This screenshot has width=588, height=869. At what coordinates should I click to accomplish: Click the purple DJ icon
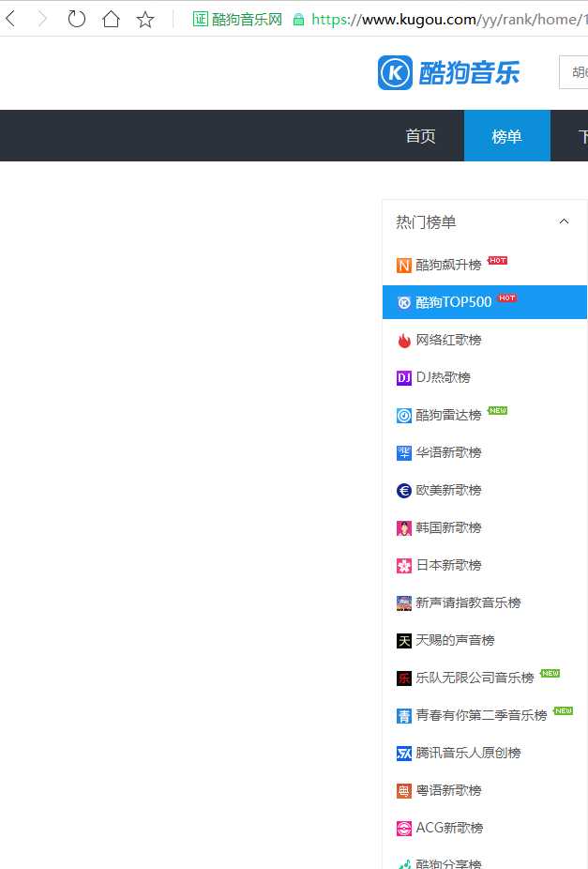(x=403, y=378)
